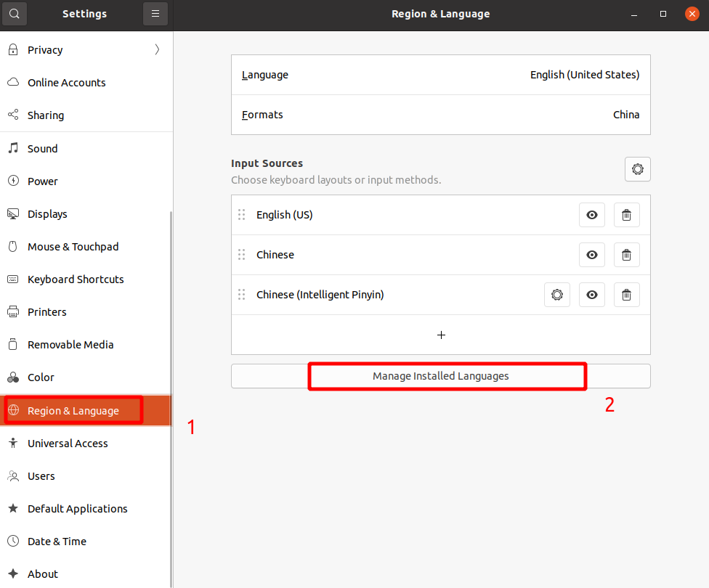Click the Removable Media icon
709x588 pixels.
tap(13, 344)
